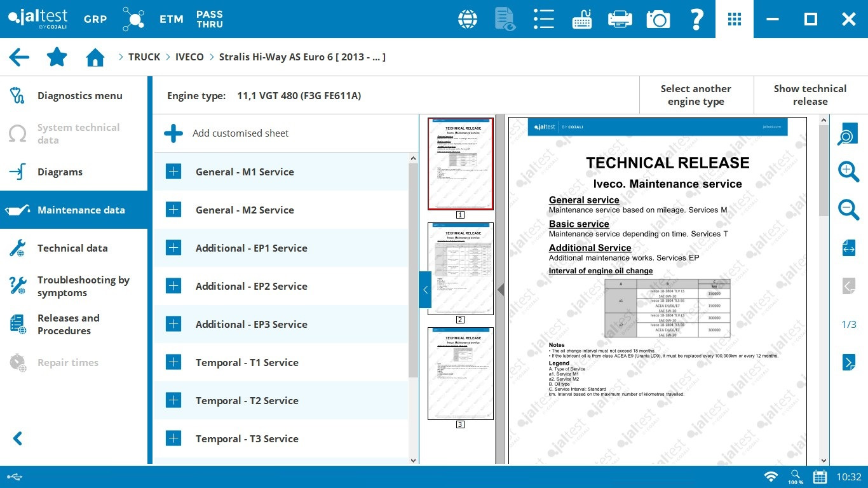Screen dimensions: 868x488
Task: Open Pass Thru mode
Action: coord(210,19)
